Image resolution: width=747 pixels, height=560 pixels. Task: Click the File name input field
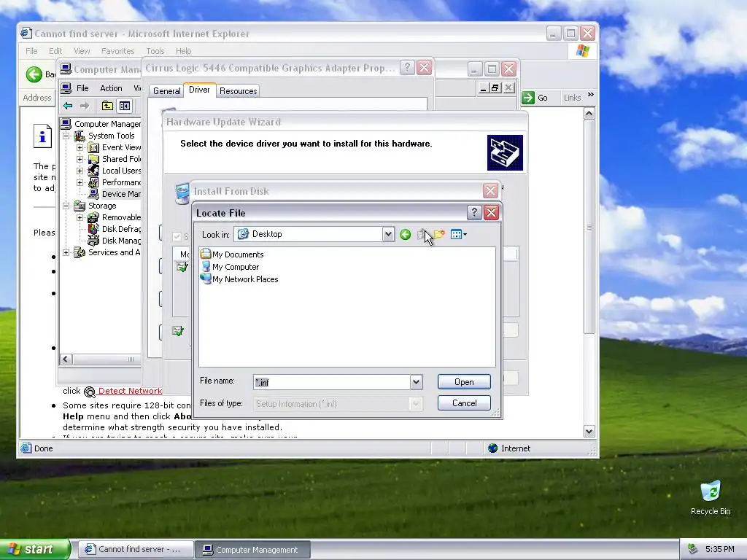tap(332, 382)
